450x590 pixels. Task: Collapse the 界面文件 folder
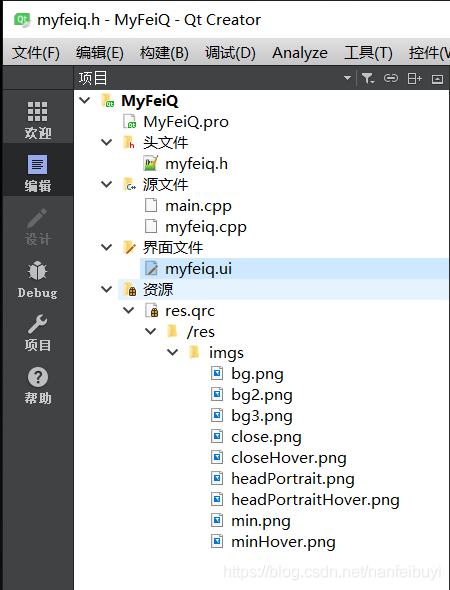pos(107,248)
